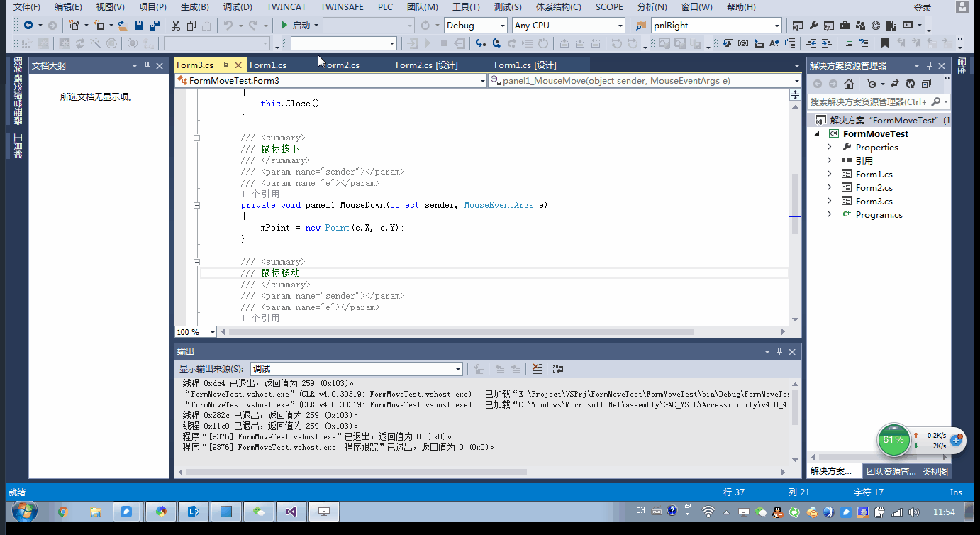Image resolution: width=980 pixels, height=535 pixels.
Task: Toggle pin on the Output panel
Action: coord(779,352)
